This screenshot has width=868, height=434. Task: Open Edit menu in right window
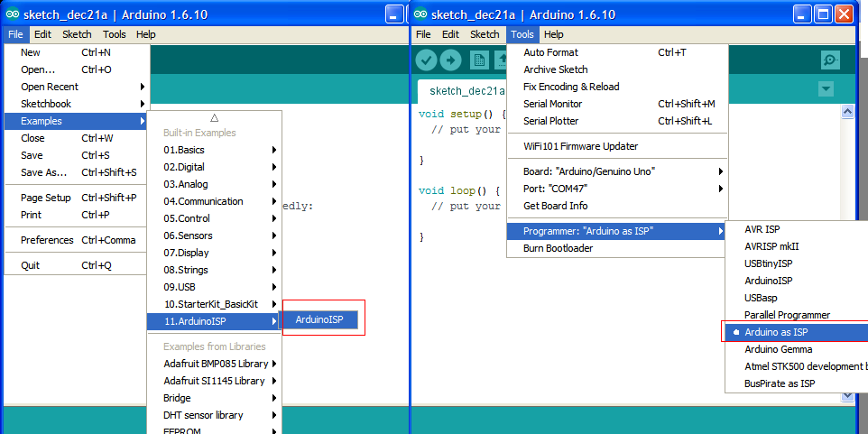pos(450,34)
